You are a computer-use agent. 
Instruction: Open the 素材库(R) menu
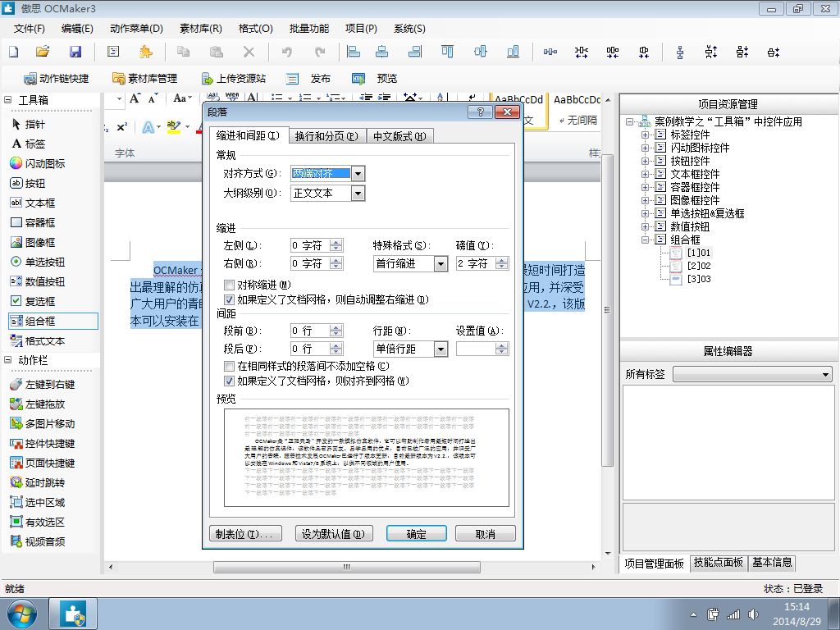point(201,29)
